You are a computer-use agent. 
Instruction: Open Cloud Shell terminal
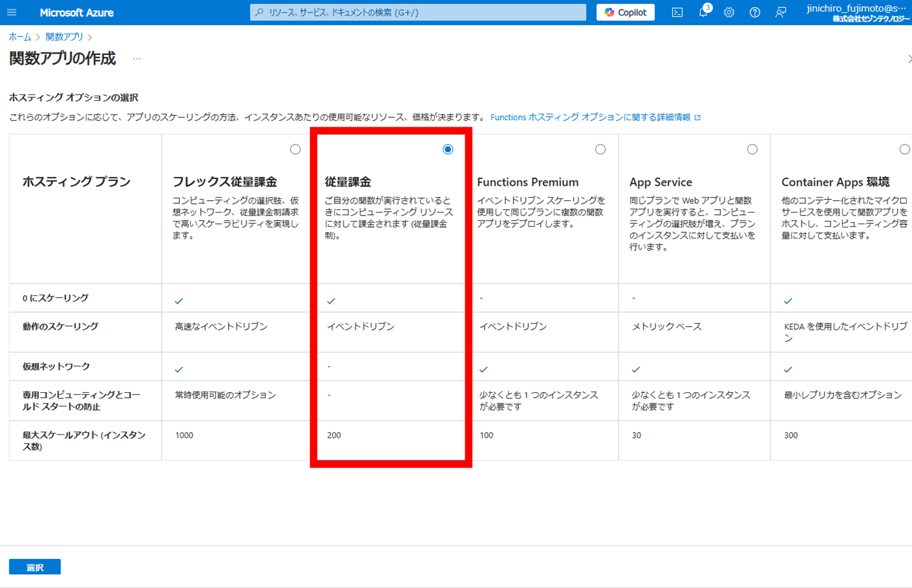click(676, 12)
